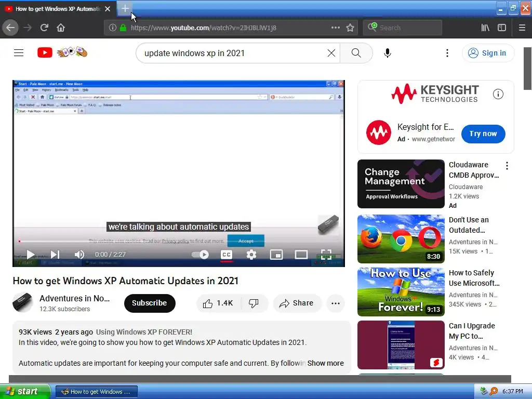
Task: Toggle the browser sidebar view
Action: 502,28
